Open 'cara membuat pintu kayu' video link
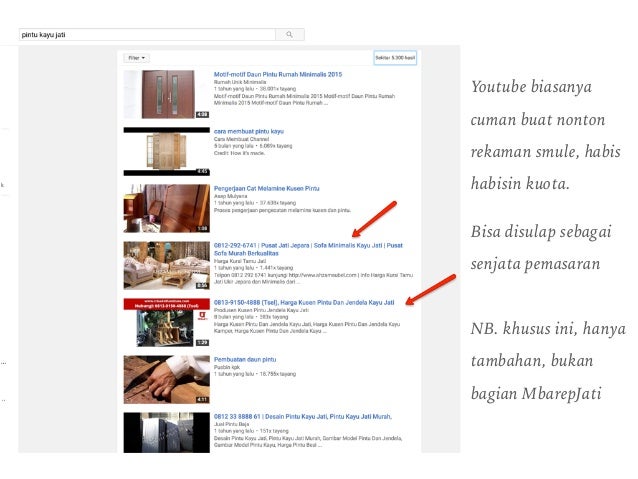 click(x=249, y=131)
